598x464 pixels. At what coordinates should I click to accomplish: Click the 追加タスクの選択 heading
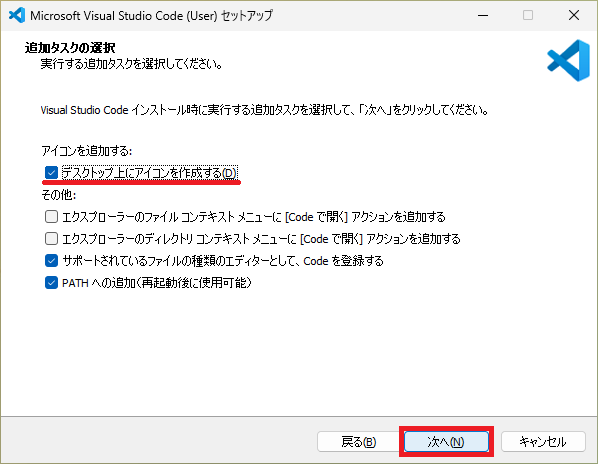click(x=70, y=48)
